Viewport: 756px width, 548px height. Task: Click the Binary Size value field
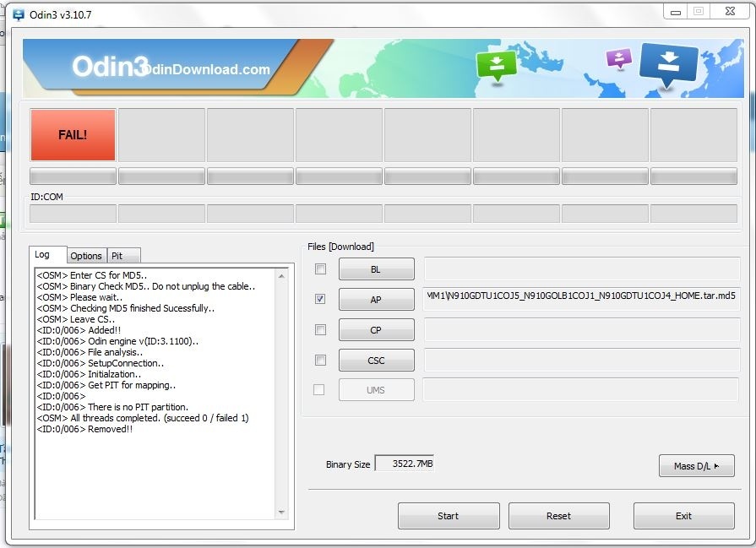click(x=405, y=464)
